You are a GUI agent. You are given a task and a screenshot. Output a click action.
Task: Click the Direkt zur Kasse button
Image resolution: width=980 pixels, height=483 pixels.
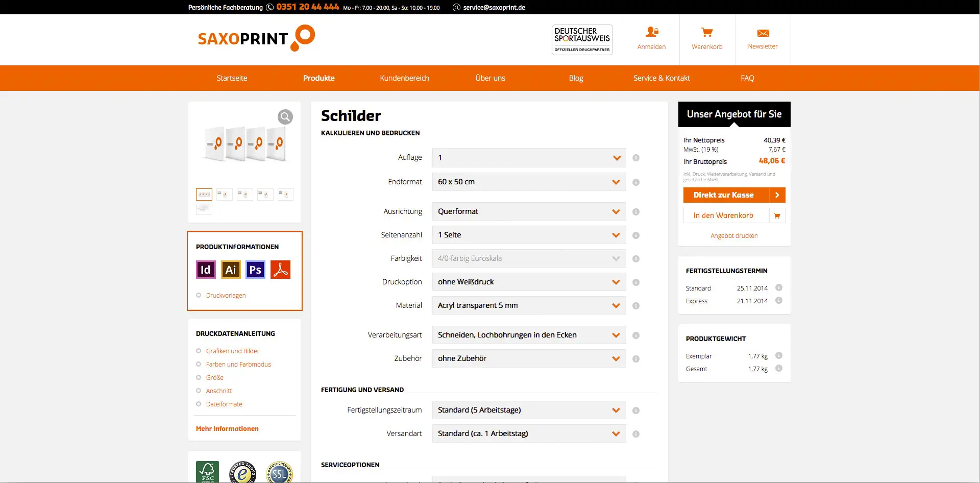(x=733, y=195)
